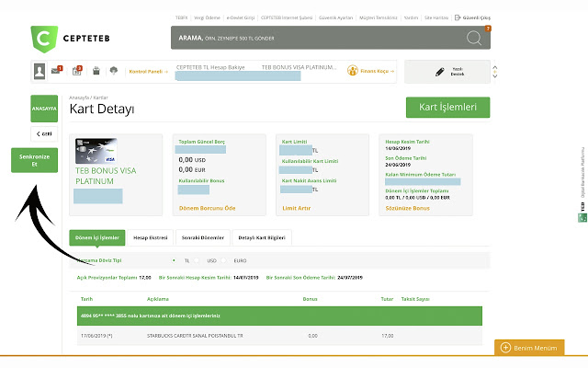The height and width of the screenshot is (368, 588).
Task: Click the tree icon in toolbar
Action: click(x=113, y=70)
